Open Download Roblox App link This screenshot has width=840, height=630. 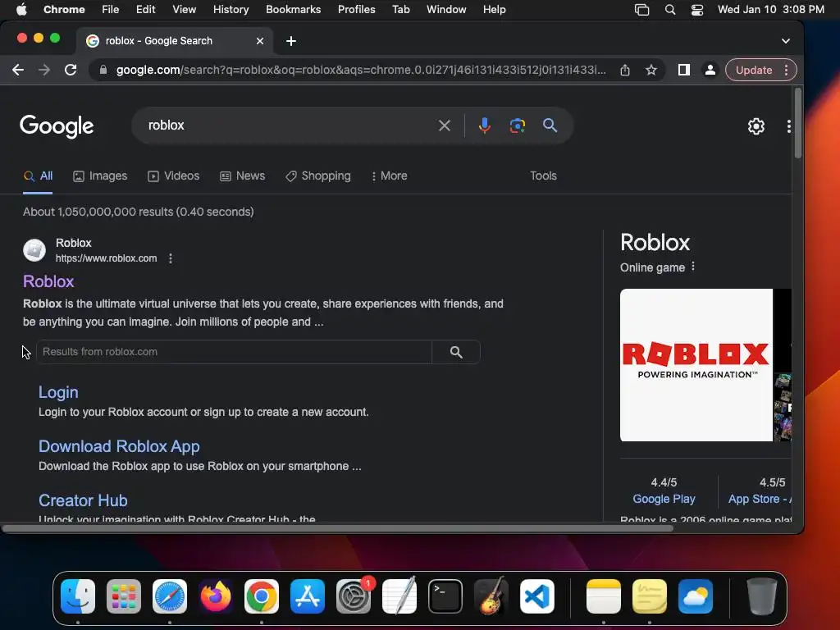pyautogui.click(x=119, y=447)
